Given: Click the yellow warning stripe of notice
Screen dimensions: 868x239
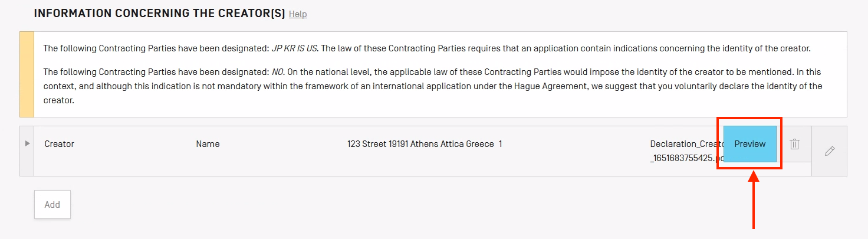Looking at the screenshot, I should point(27,74).
